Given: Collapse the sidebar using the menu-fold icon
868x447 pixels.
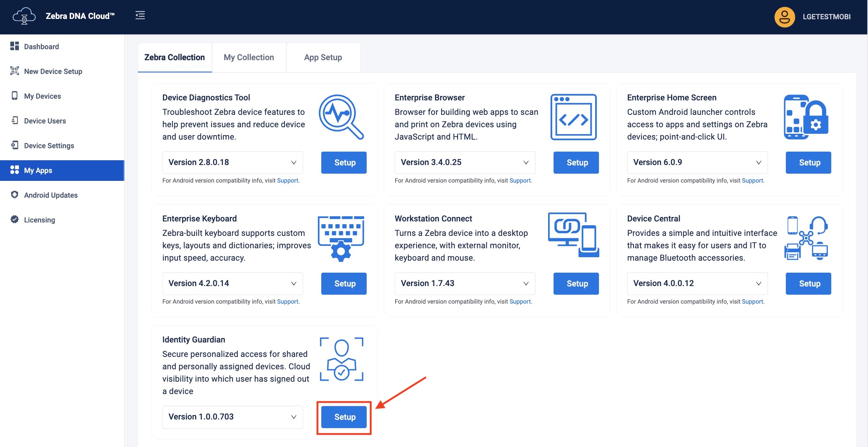Looking at the screenshot, I should coord(140,15).
